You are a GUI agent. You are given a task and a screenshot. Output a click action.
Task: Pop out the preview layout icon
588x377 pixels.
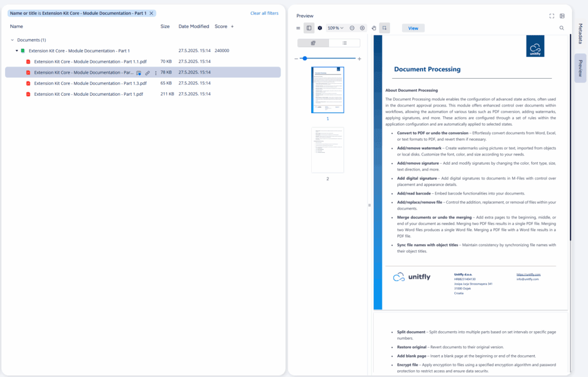click(562, 16)
